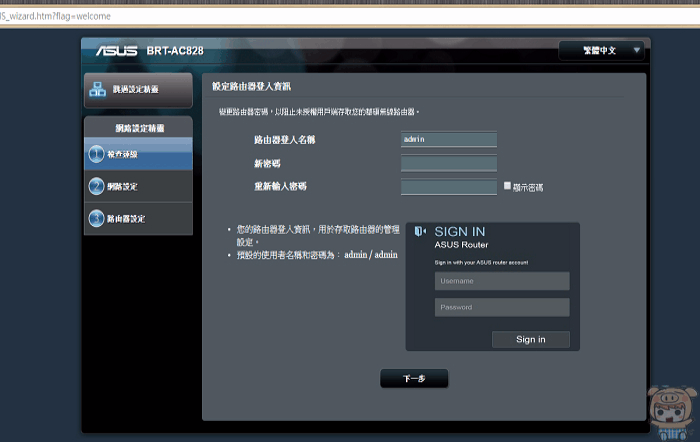700x442 pixels.
Task: Click the 路由器登入名稱 field label
Action: (285, 140)
